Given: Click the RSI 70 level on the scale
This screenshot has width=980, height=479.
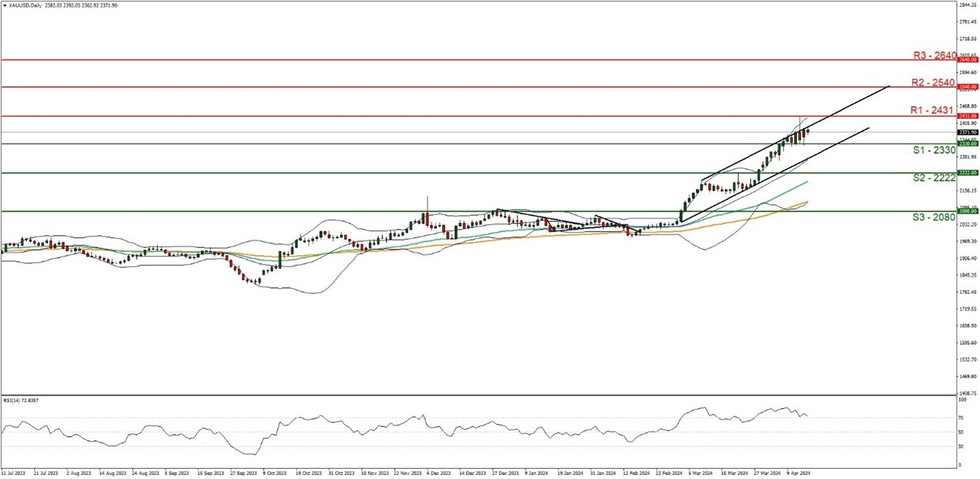Looking at the screenshot, I should coord(962,417).
